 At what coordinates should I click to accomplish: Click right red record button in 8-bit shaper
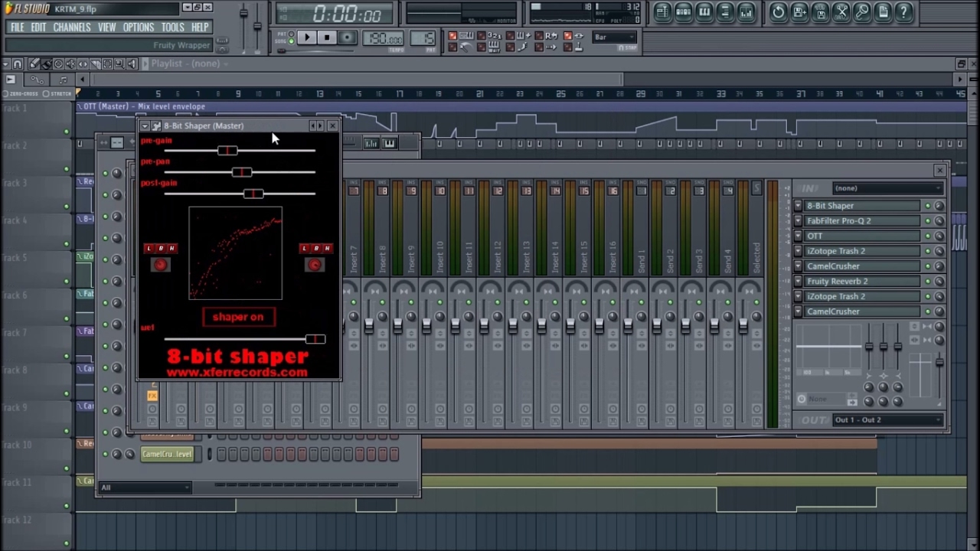(x=315, y=265)
